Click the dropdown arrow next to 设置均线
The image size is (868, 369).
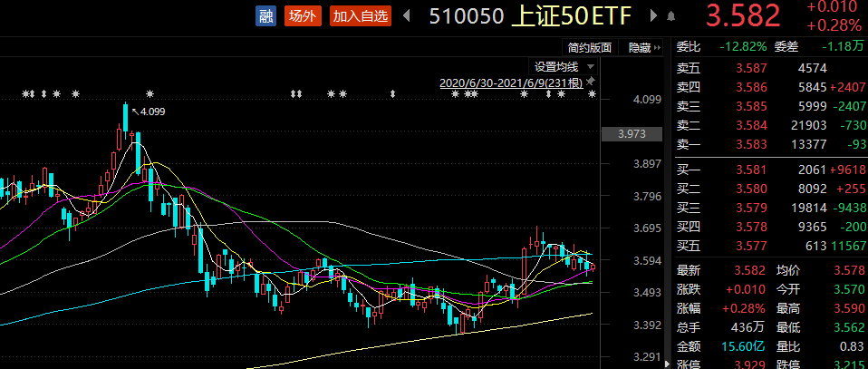pyautogui.click(x=591, y=66)
